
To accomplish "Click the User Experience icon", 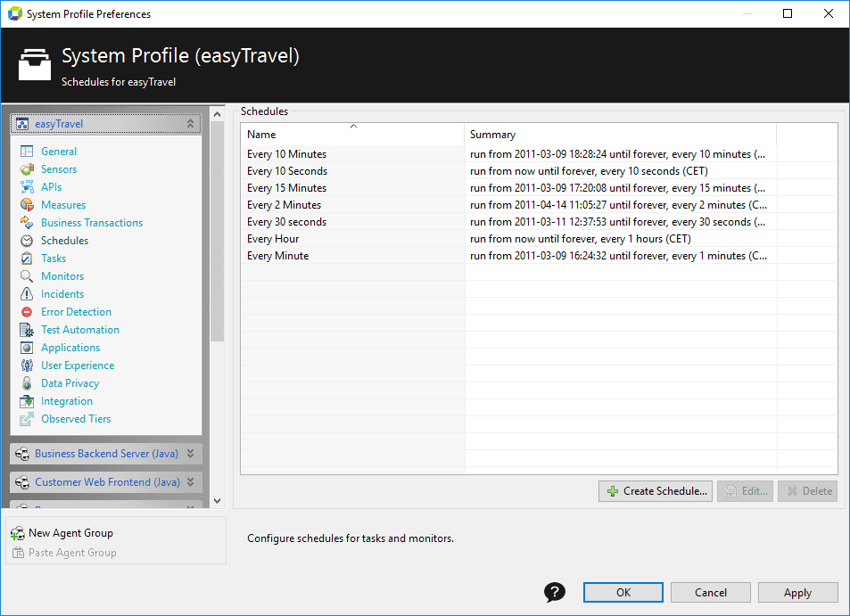I will (27, 365).
